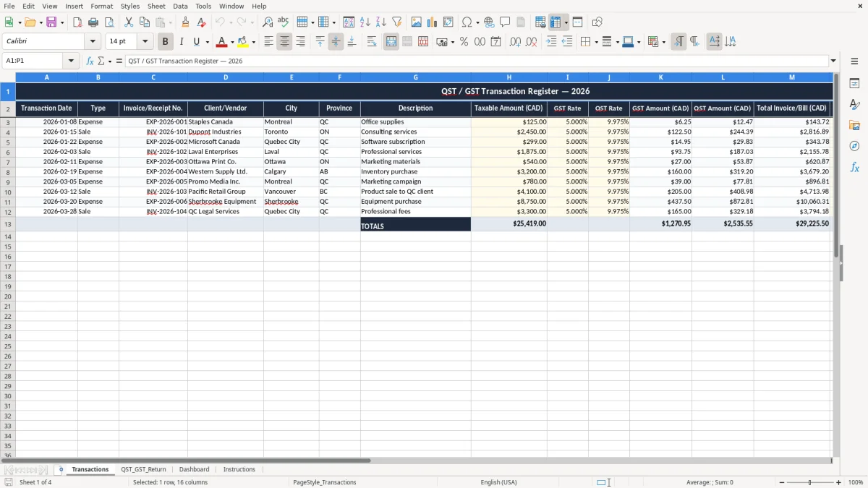Click PageStyle_Transactions in status bar
The width and height of the screenshot is (868, 488).
tap(325, 482)
